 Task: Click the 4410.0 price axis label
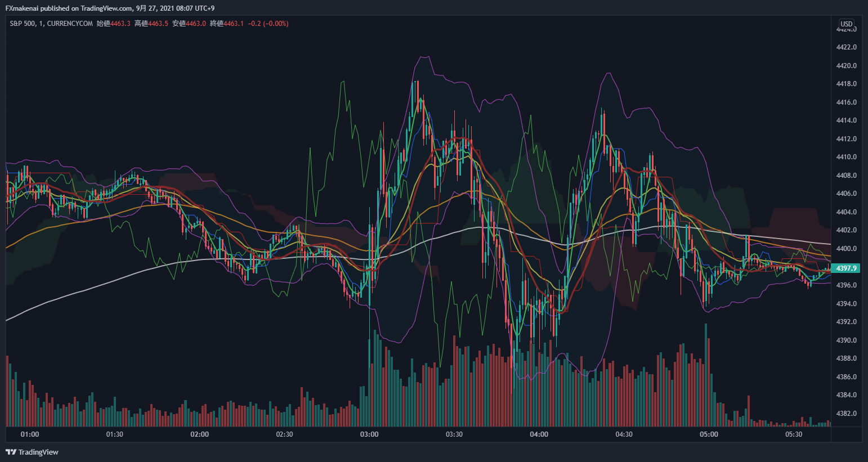click(846, 157)
